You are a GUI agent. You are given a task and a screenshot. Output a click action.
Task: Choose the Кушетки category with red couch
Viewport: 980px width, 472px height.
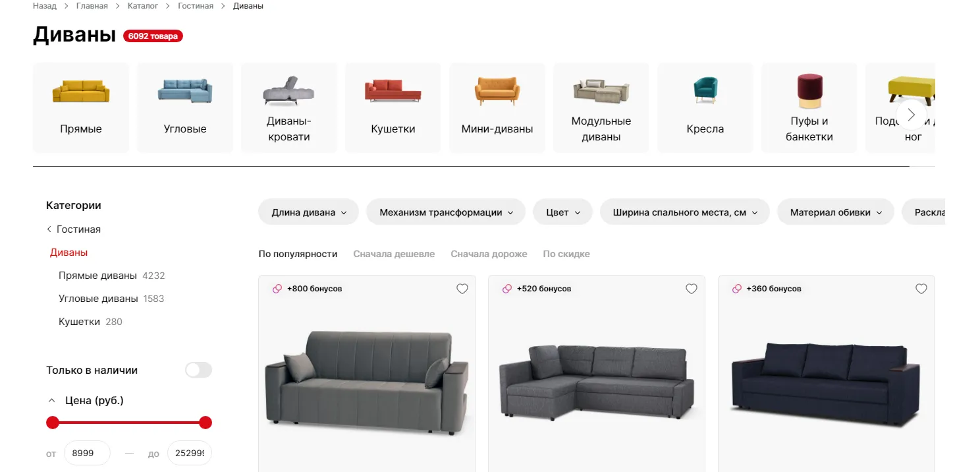coord(393,108)
